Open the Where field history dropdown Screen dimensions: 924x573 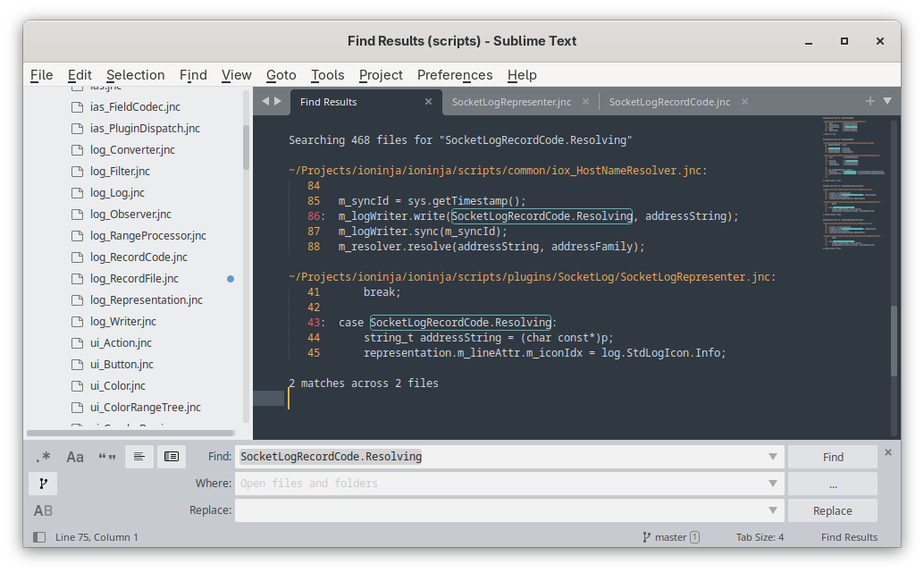pos(773,484)
